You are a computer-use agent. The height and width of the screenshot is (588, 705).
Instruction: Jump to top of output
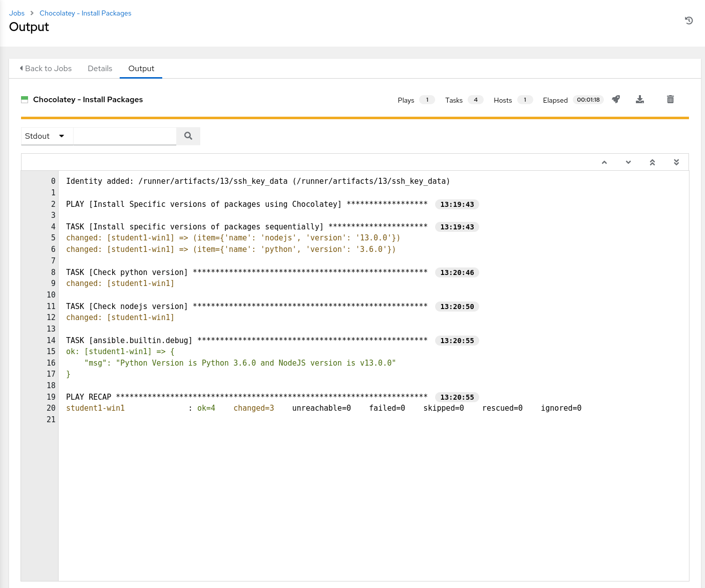coord(652,162)
